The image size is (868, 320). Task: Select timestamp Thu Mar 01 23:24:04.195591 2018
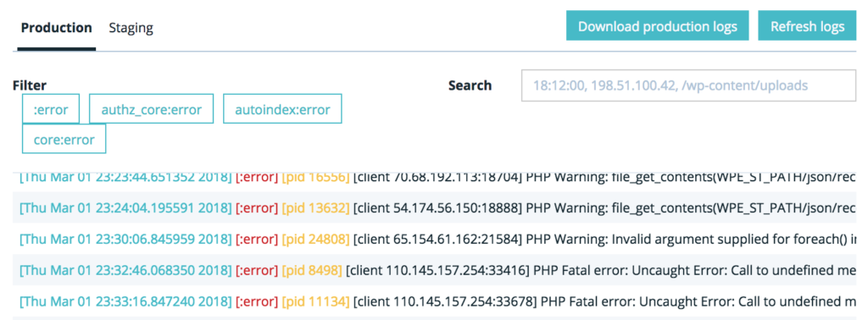(x=125, y=207)
